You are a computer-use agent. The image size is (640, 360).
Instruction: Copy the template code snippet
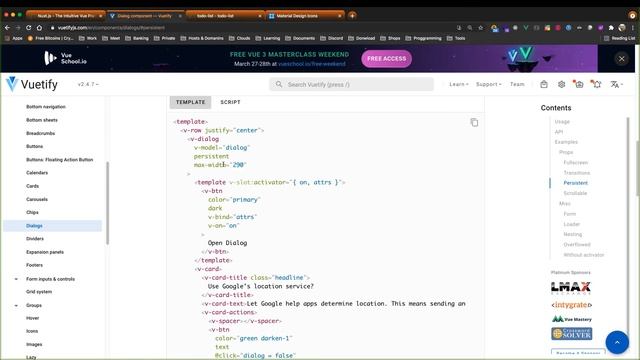coord(474,122)
